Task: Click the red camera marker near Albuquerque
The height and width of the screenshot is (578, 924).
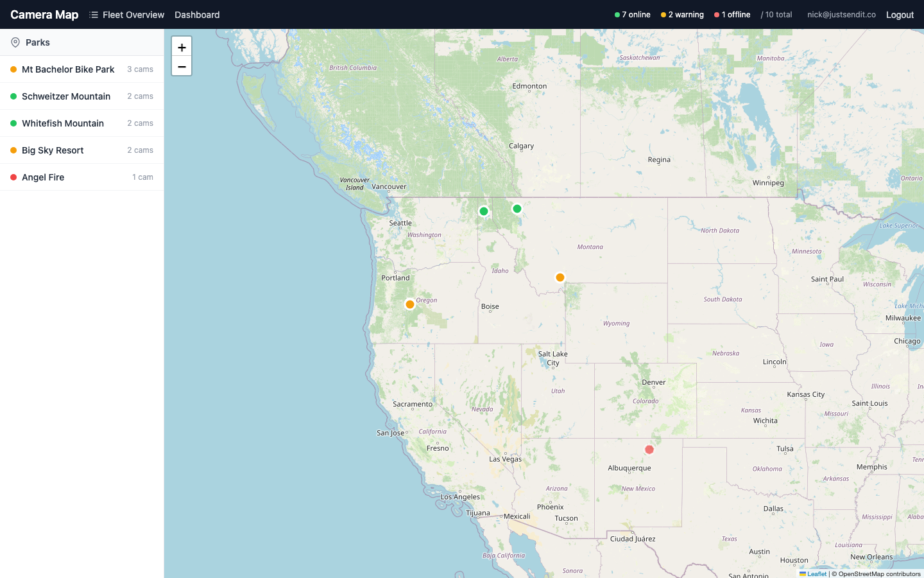Action: [649, 450]
